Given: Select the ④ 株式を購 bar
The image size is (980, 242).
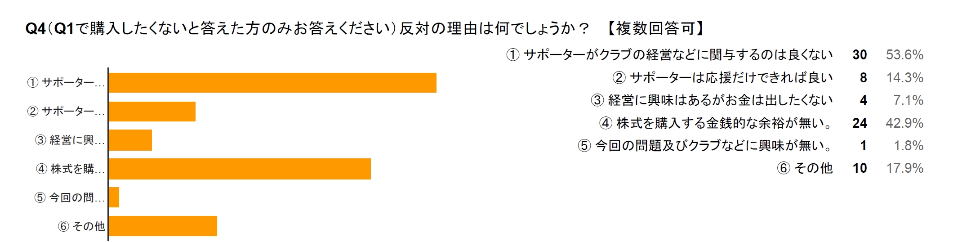Looking at the screenshot, I should click(x=240, y=169).
